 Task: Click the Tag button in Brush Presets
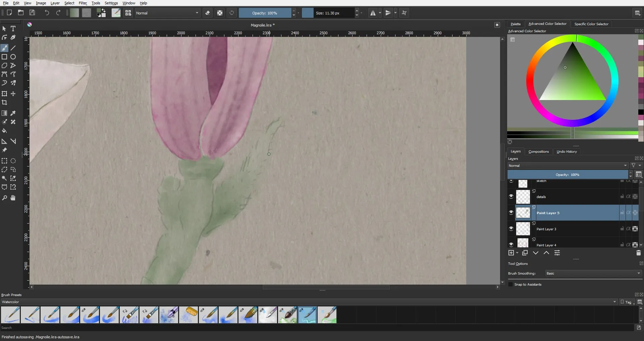[x=626, y=302]
